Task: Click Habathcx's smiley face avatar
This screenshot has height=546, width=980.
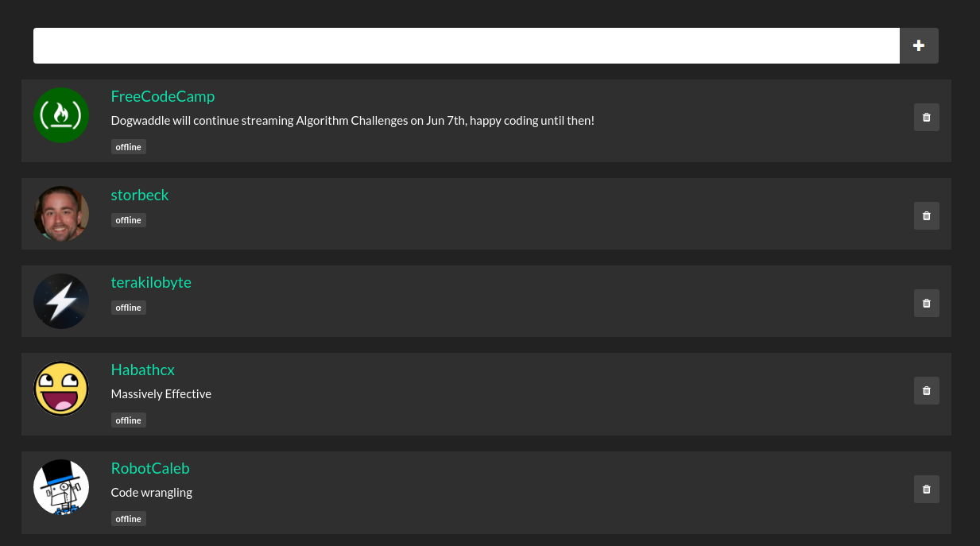Action: (61, 389)
